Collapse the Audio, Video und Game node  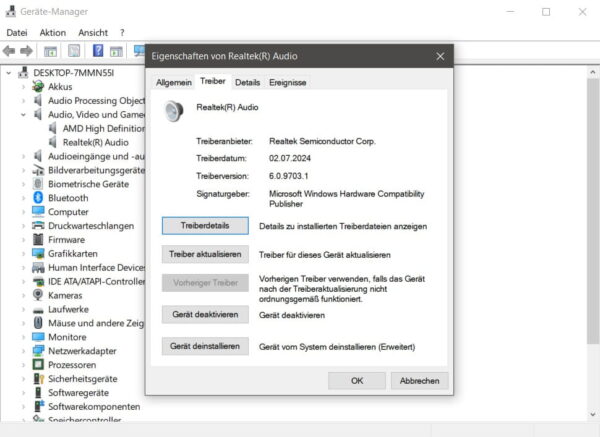point(23,114)
